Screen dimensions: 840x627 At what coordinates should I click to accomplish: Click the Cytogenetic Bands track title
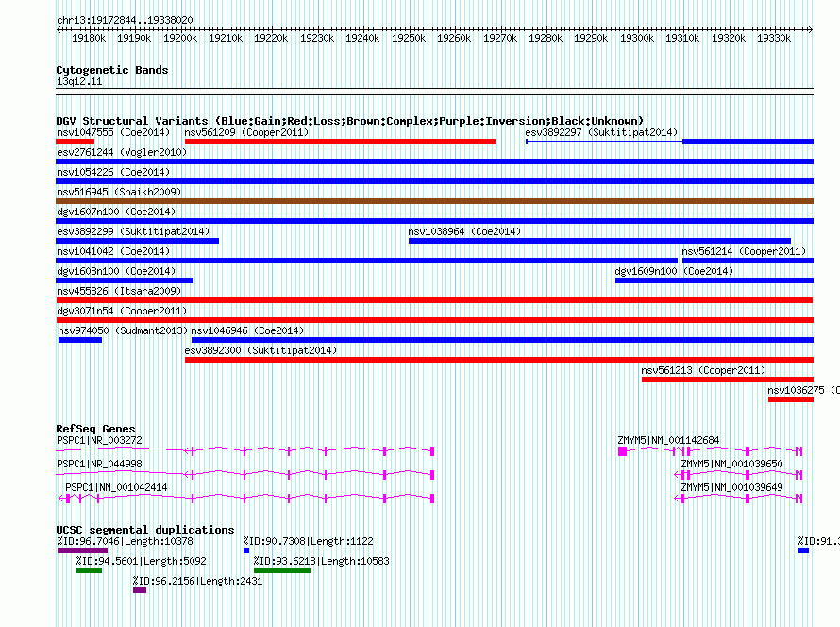[x=112, y=70]
